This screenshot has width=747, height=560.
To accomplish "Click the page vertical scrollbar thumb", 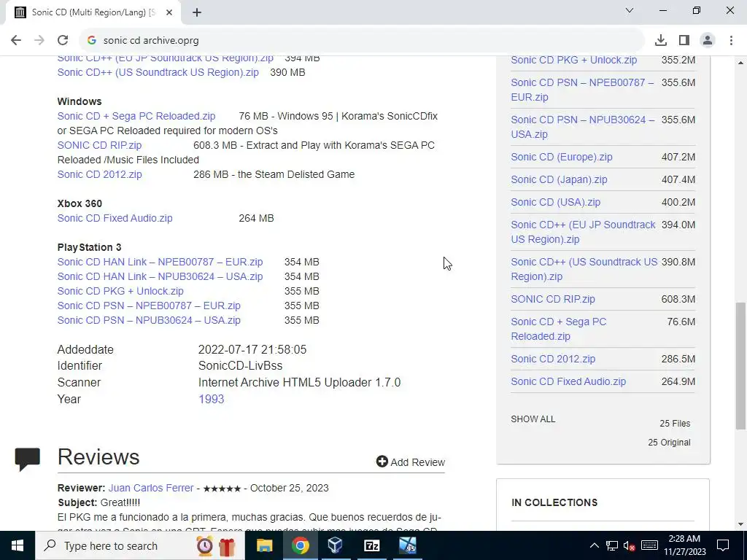I will [x=741, y=366].
